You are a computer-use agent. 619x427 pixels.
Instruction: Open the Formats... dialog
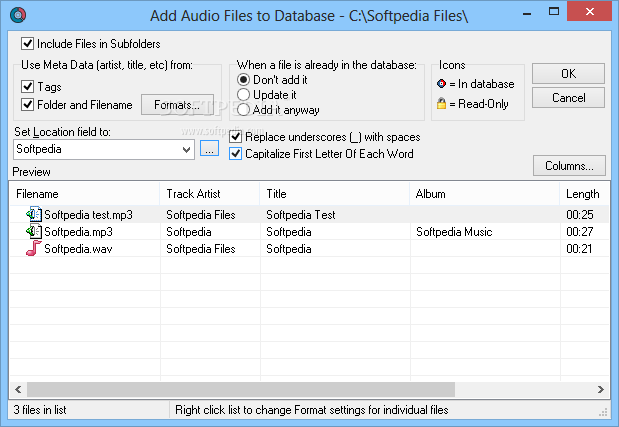(x=177, y=105)
